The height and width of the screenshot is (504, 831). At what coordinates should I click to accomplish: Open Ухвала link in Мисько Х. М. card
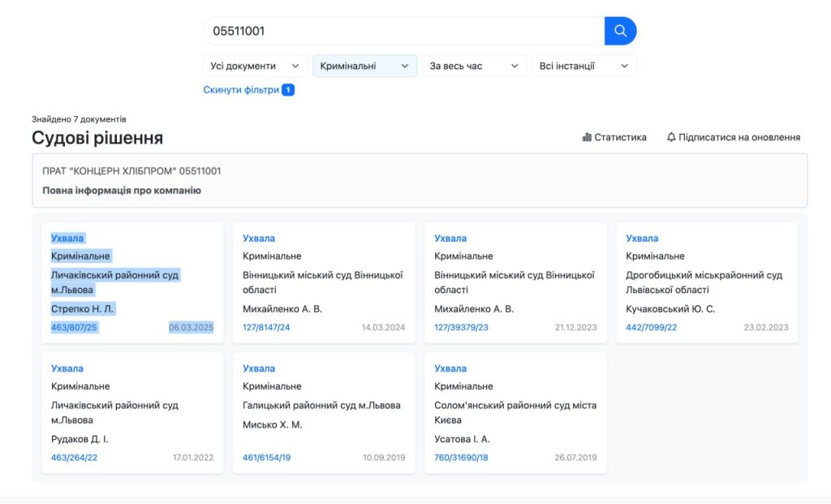click(x=259, y=368)
